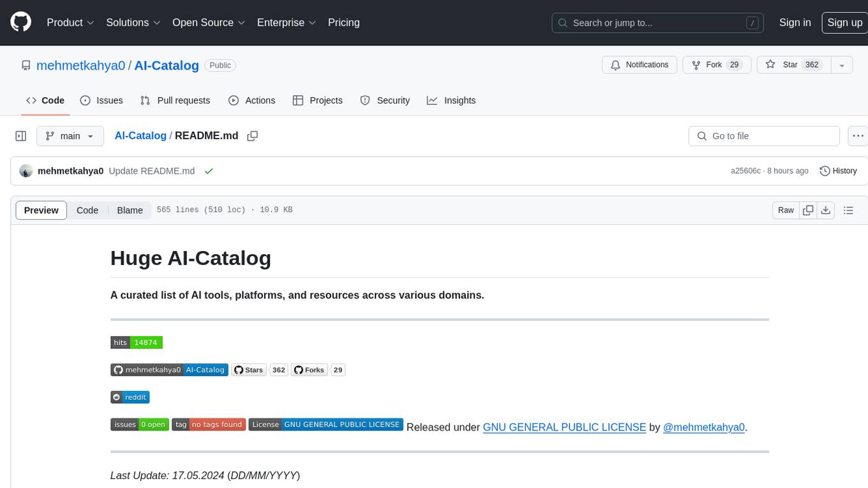Copy raw file contents icon

point(809,210)
